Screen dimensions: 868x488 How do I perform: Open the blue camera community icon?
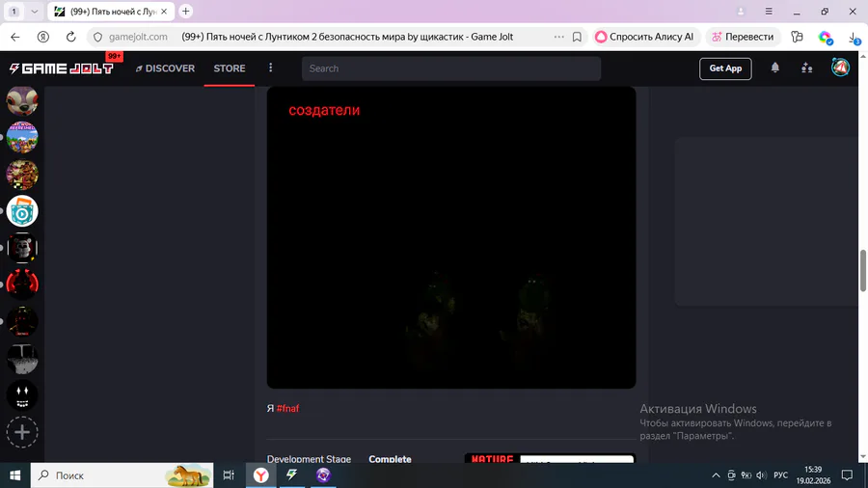pos(22,211)
